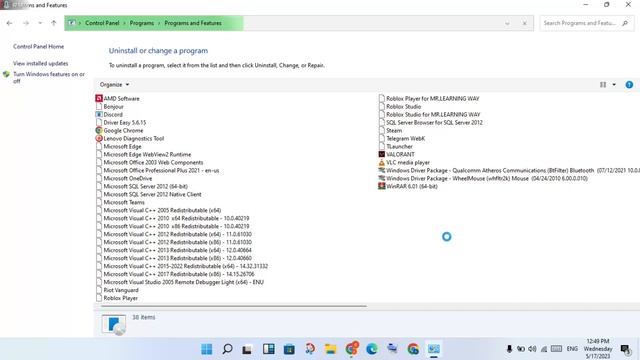The height and width of the screenshot is (360, 640).
Task: Select Microsoft Office Professional Plus 2021
Action: click(x=161, y=170)
